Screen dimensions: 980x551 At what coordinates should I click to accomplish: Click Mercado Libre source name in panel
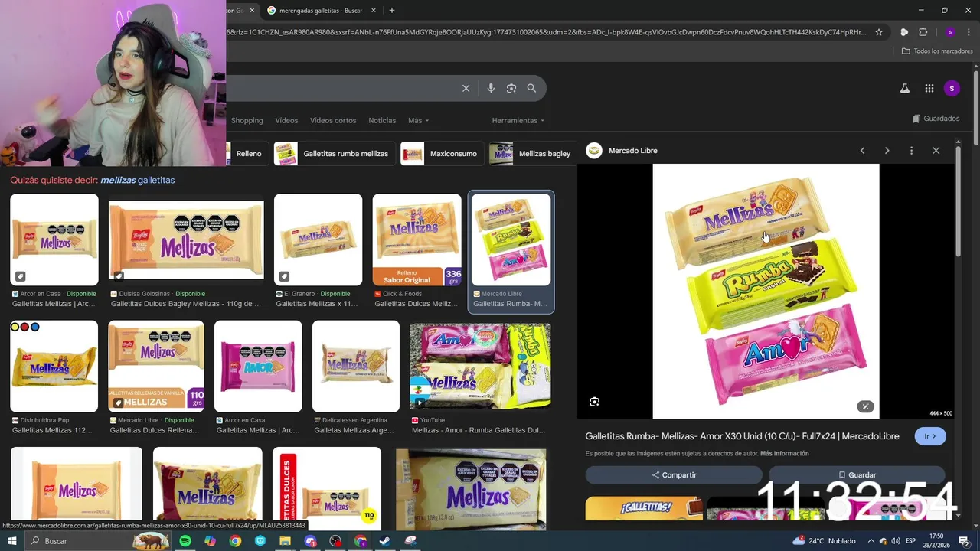coord(632,151)
